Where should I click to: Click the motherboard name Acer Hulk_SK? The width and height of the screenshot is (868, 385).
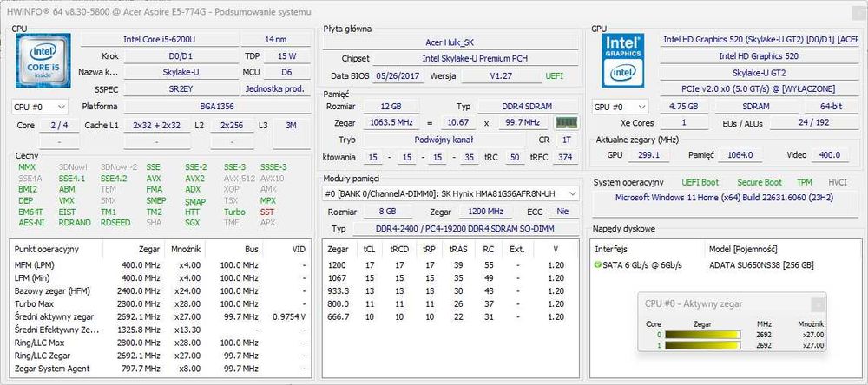(x=450, y=42)
